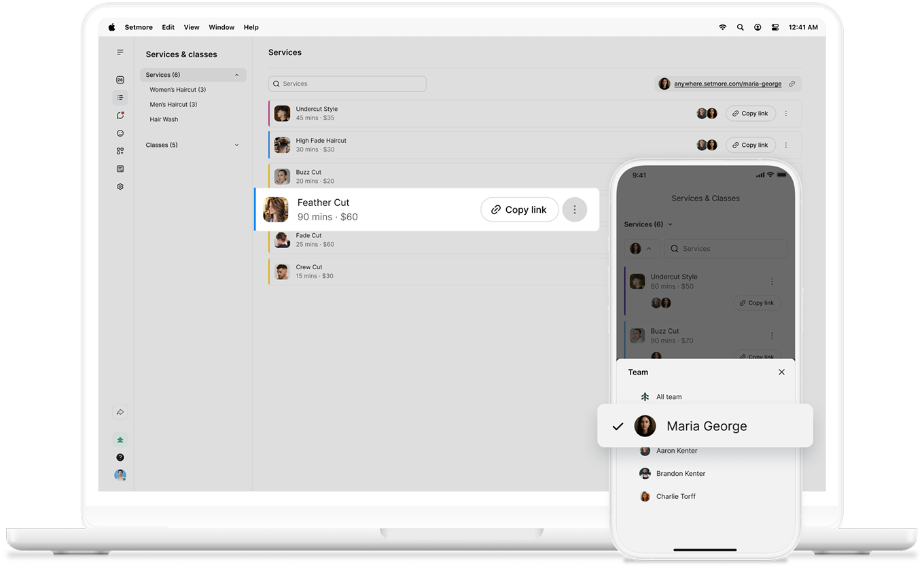Open the Wi-Fi status menu
Image resolution: width=924 pixels, height=571 pixels.
point(722,27)
